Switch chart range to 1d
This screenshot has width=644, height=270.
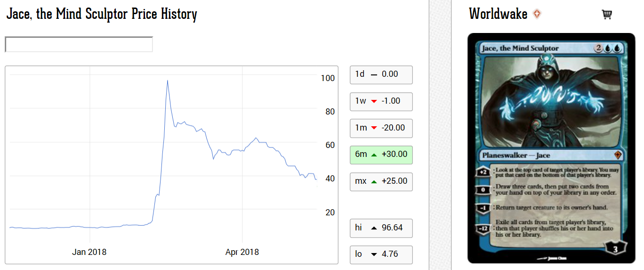pyautogui.click(x=381, y=74)
